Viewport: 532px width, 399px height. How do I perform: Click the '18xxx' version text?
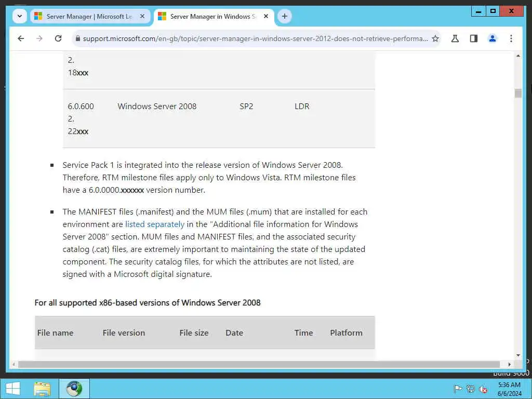78,73
